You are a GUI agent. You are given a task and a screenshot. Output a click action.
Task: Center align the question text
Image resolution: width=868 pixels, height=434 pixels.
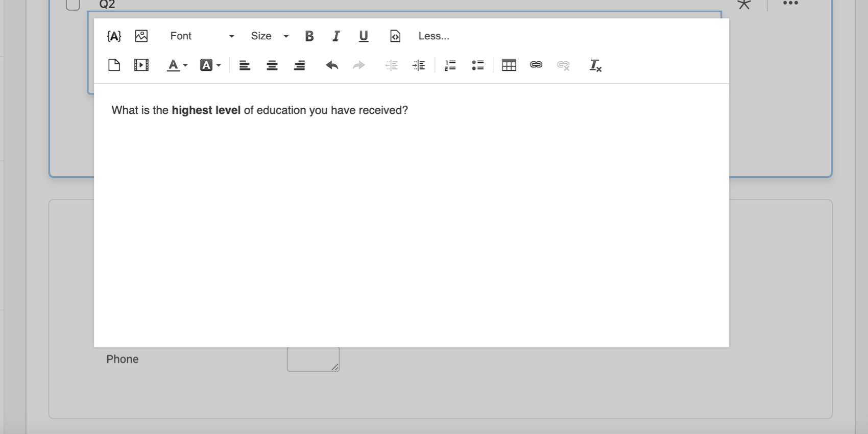[272, 65]
